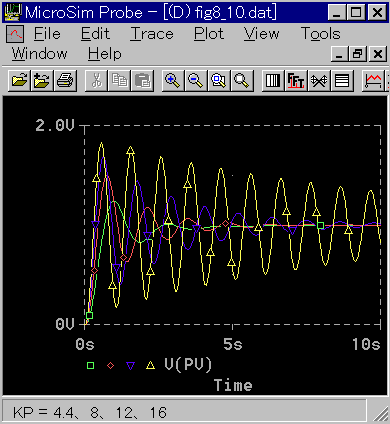Click the Zoom Area magnifier icon
The height and width of the screenshot is (424, 390).
(x=219, y=81)
